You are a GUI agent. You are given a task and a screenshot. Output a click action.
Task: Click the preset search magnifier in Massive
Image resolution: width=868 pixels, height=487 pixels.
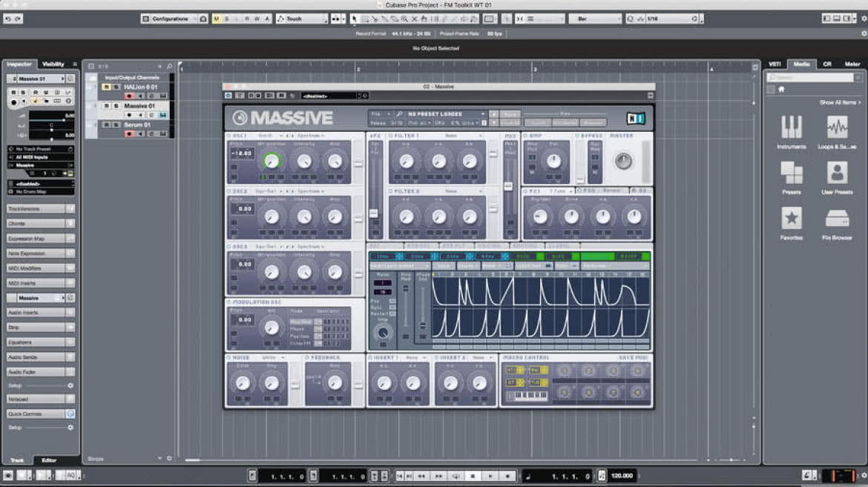[x=399, y=114]
